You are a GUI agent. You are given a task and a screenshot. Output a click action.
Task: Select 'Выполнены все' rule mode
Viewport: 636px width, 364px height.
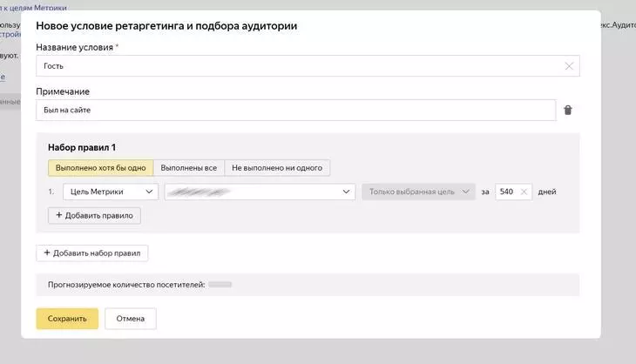tap(188, 168)
